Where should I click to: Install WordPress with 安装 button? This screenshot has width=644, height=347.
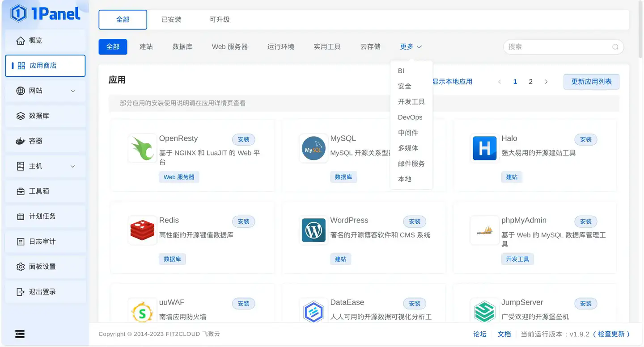[415, 222]
